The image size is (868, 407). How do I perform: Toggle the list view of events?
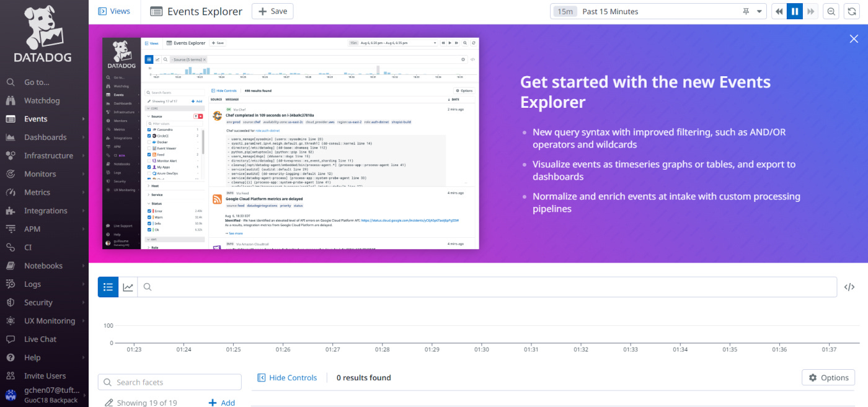pos(108,287)
